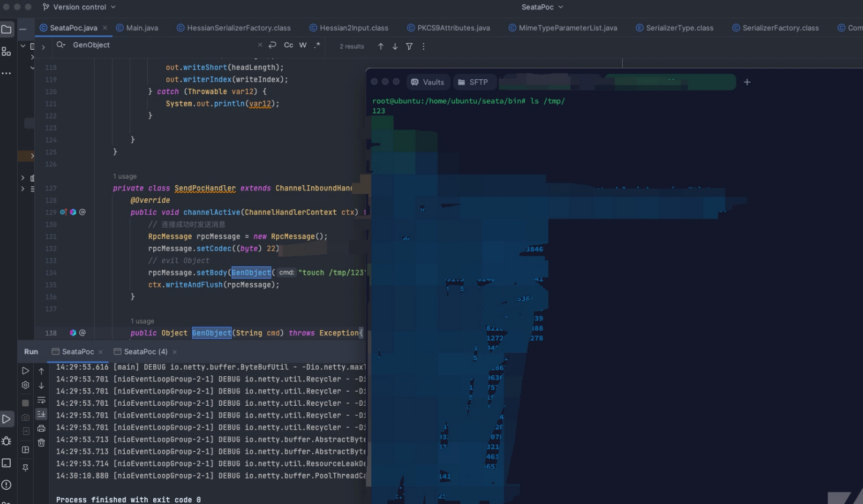Open the SFTP tab in the terminal window

tap(473, 82)
